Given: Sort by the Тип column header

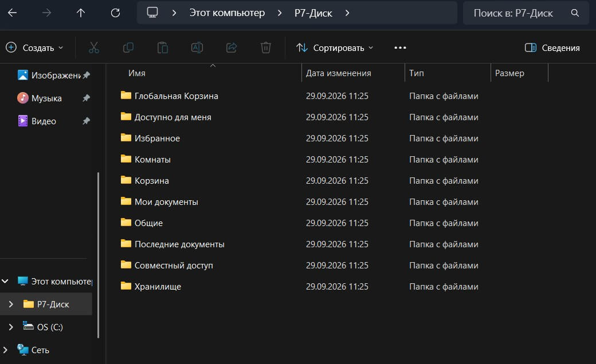Looking at the screenshot, I should [416, 73].
